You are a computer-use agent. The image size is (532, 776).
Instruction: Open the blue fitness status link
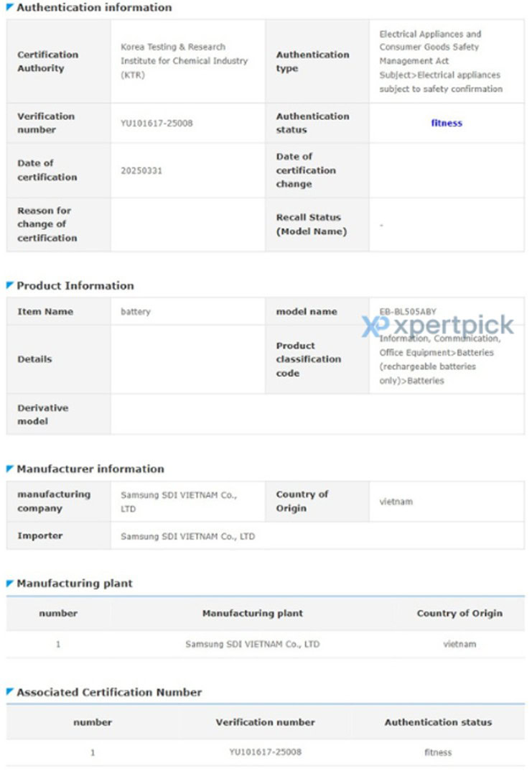point(447,123)
